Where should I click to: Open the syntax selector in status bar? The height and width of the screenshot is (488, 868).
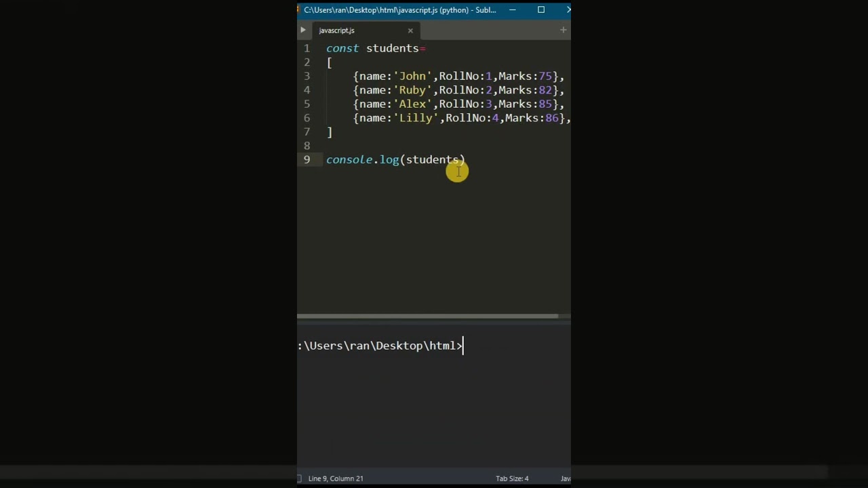566,479
